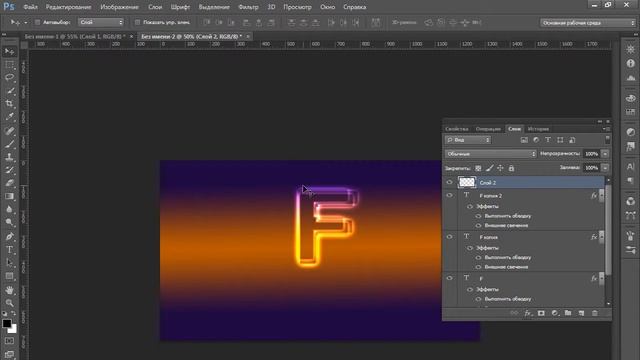Image resolution: width=640 pixels, height=360 pixels.
Task: Collapse effects of F копия layer
Action: (x=601, y=237)
